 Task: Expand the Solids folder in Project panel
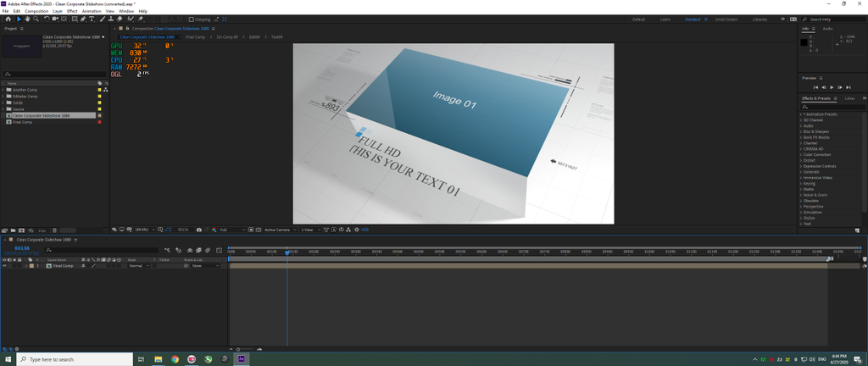click(3, 103)
